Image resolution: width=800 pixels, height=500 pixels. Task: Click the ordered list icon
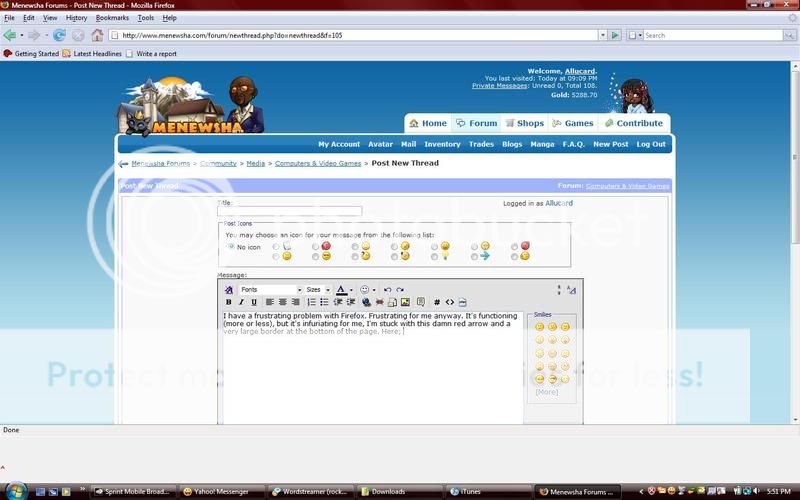312,302
